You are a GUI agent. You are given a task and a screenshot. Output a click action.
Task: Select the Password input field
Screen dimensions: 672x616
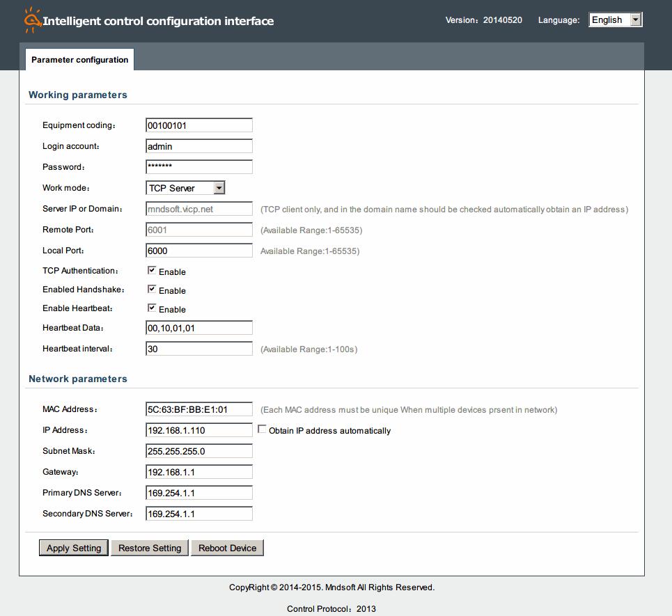pyautogui.click(x=199, y=167)
